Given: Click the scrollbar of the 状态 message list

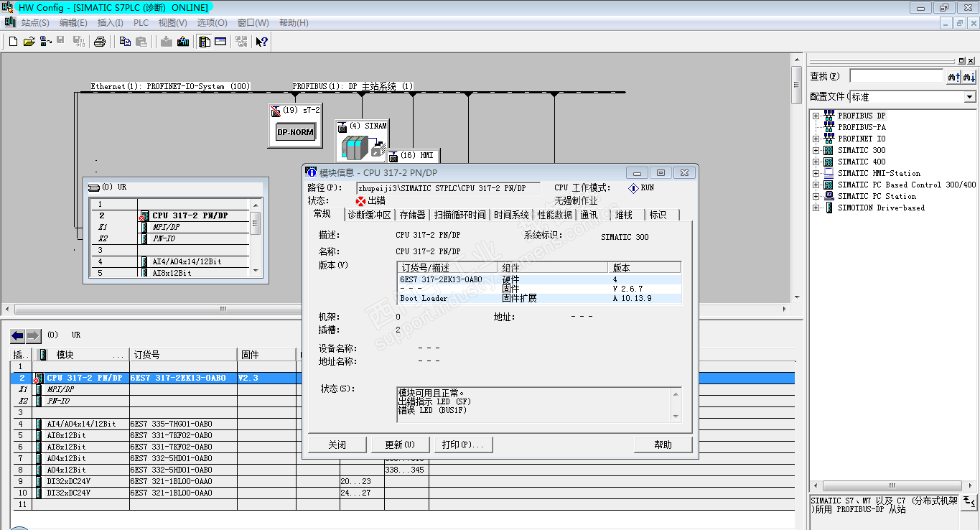Looking at the screenshot, I should click(x=676, y=405).
